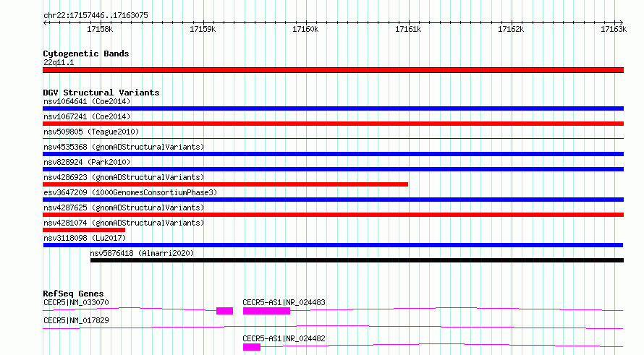Select variant label nsv1064641 (Coe2014)
Image resolution: width=644 pixels, height=355 pixels.
87,101
